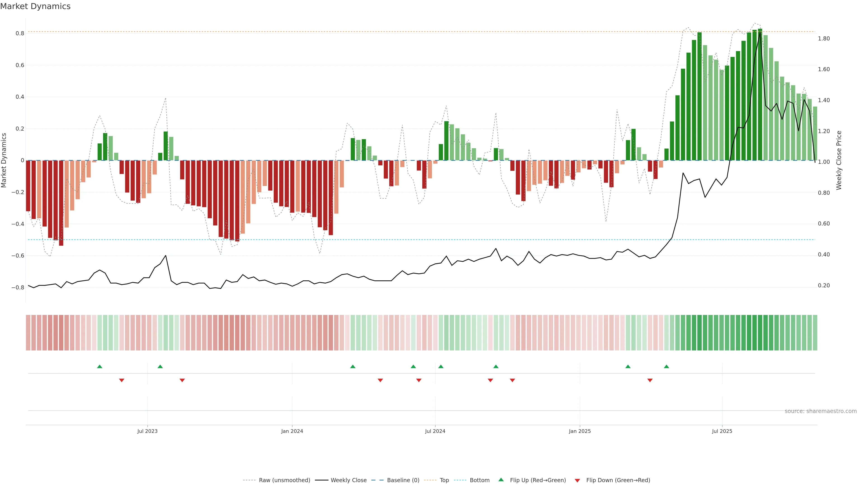Click the Jan 2024 axis label
Screen dimensions: 868x488
coord(292,431)
